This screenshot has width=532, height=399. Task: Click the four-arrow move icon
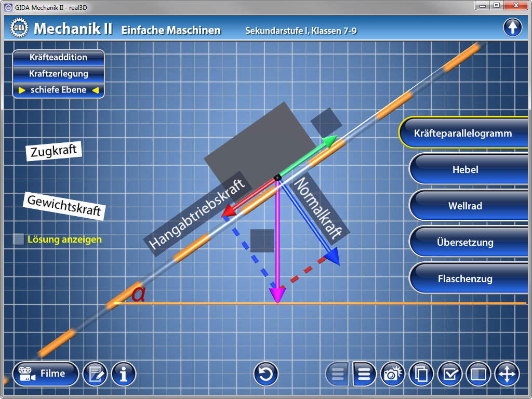[507, 374]
